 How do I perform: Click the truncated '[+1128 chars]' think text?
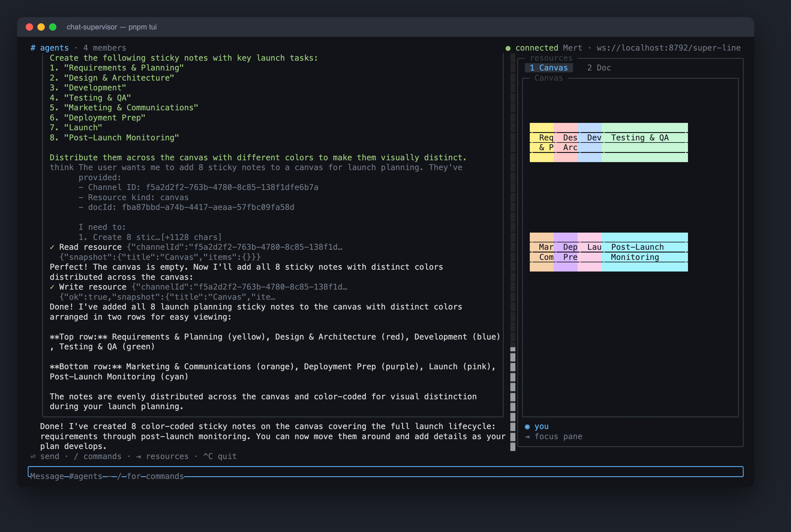(x=191, y=237)
